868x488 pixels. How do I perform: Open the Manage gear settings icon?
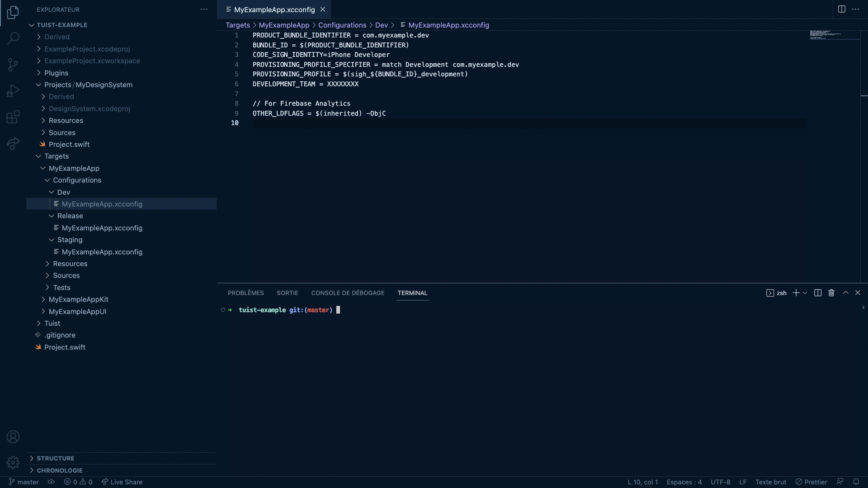(x=13, y=462)
